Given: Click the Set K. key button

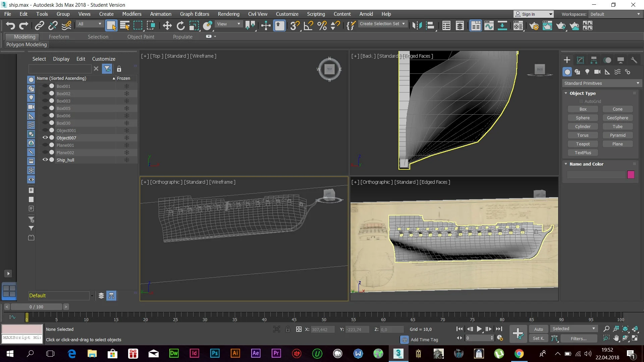Looking at the screenshot, I should (x=538, y=339).
